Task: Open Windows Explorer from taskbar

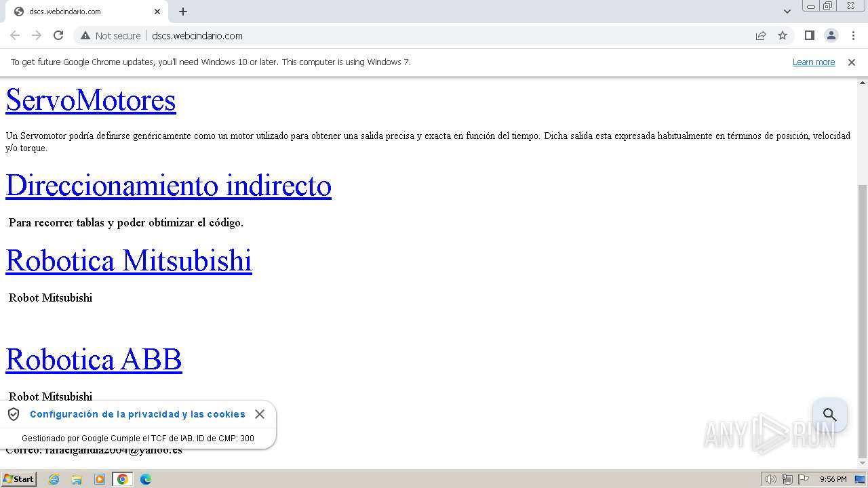Action: pos(77,479)
